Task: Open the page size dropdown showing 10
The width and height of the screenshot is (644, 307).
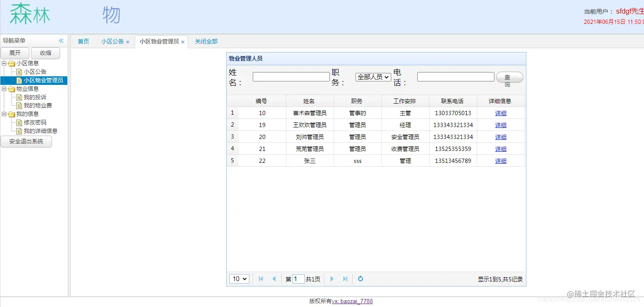Action: [239, 279]
